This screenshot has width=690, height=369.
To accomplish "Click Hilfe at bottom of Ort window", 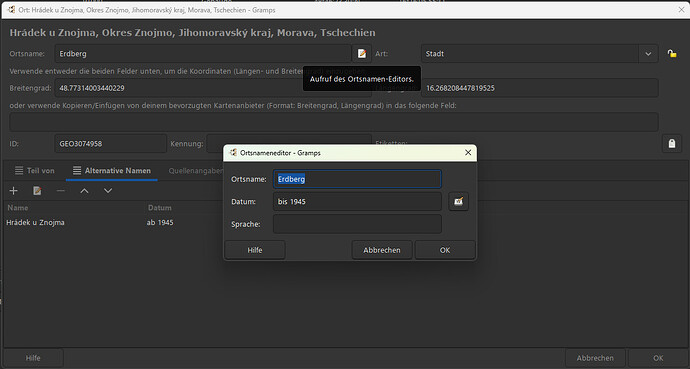I will click(33, 358).
